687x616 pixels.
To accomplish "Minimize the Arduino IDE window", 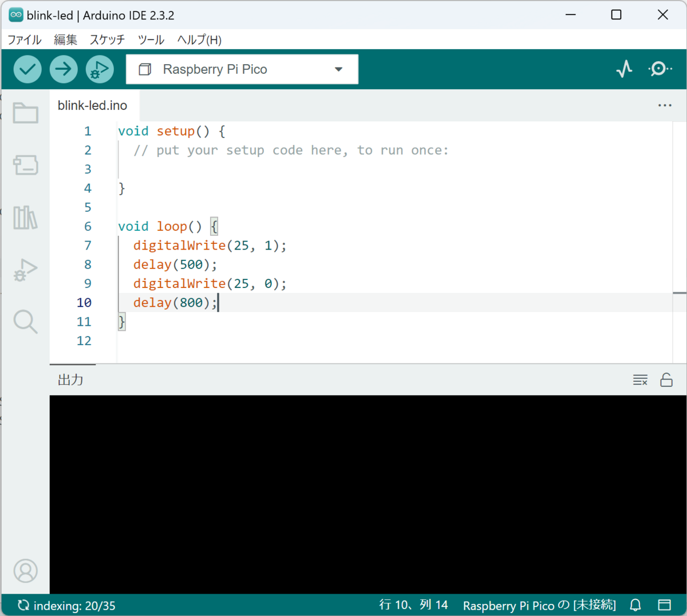I will click(571, 15).
